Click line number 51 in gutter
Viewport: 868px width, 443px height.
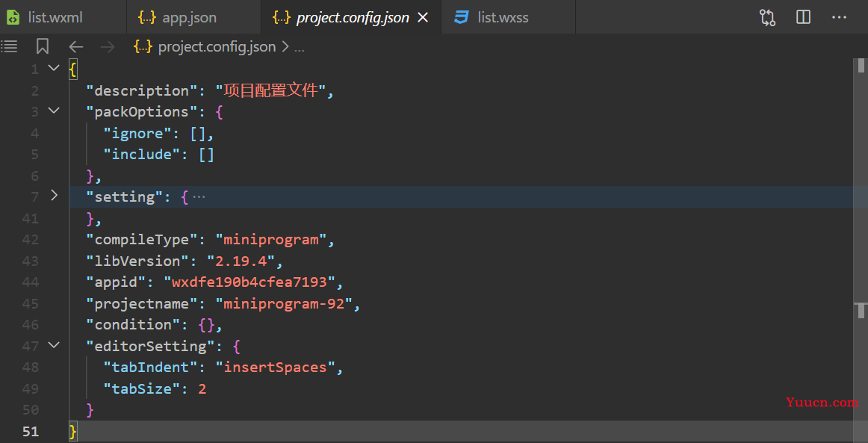pos(31,431)
